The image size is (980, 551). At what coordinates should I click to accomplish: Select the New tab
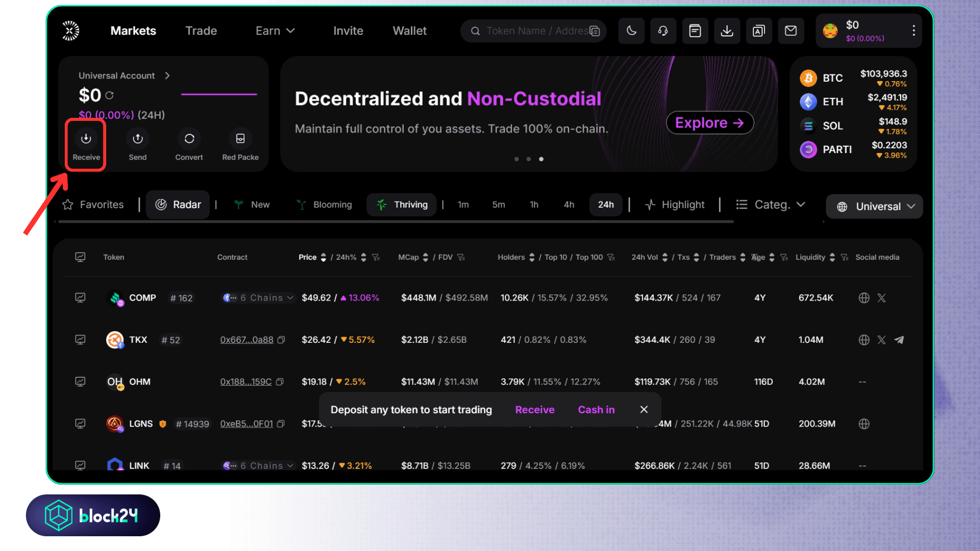[x=252, y=205]
